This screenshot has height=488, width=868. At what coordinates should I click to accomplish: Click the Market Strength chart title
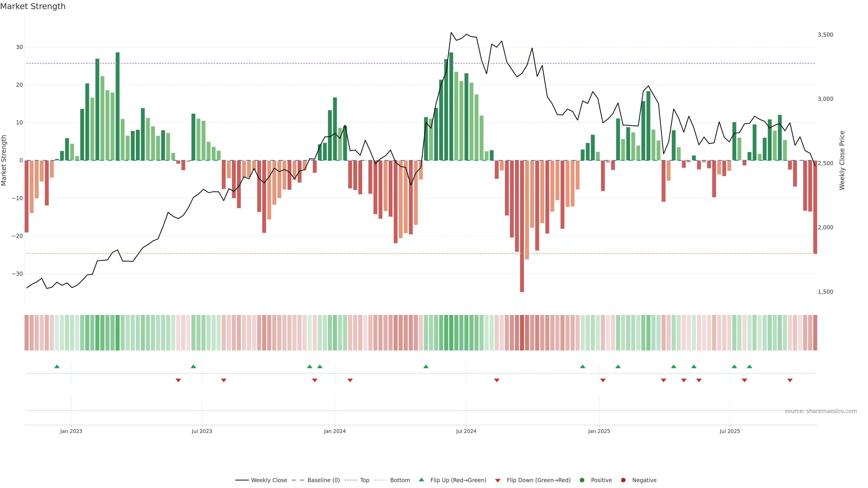pos(33,6)
